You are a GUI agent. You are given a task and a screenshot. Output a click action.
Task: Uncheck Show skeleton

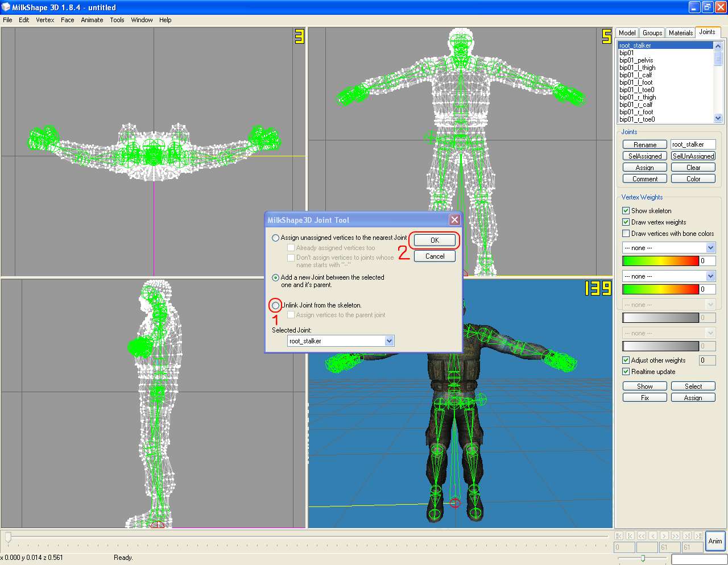tap(626, 210)
